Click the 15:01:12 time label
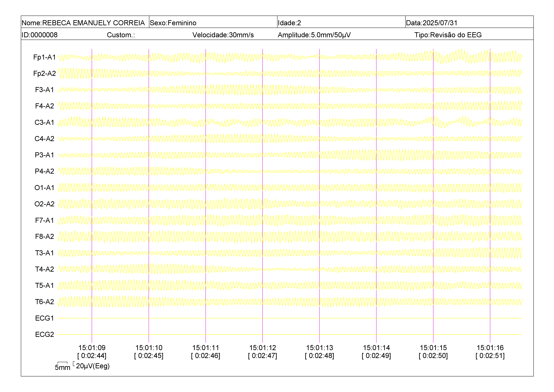554x392 pixels. pos(262,348)
